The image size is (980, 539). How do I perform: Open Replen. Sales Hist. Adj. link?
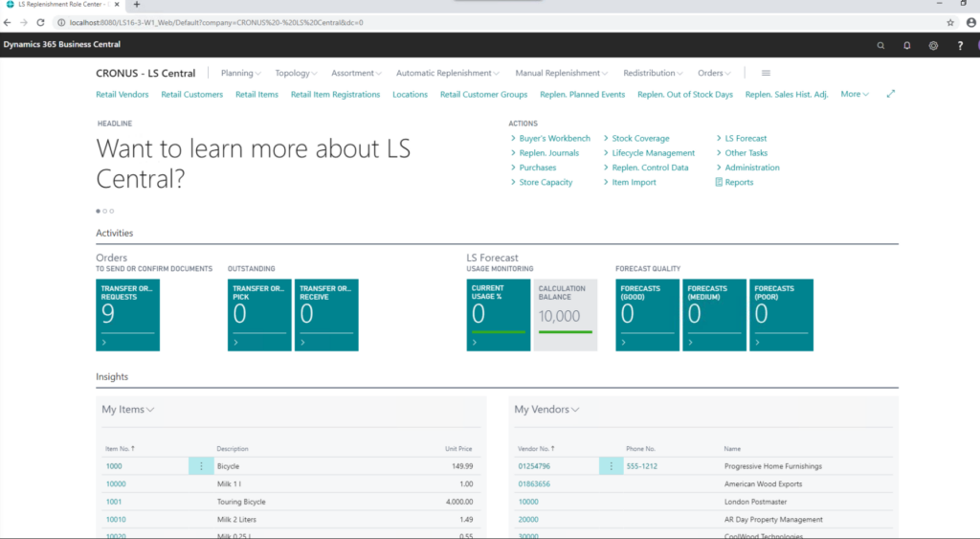click(787, 95)
